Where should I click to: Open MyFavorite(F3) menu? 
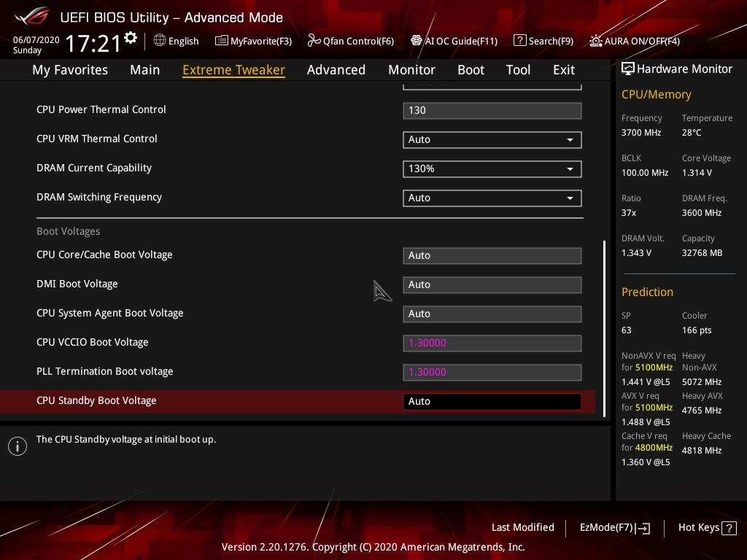pyautogui.click(x=253, y=41)
